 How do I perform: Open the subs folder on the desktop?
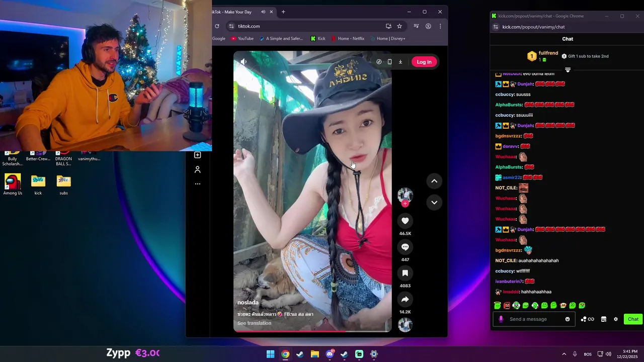64,185
